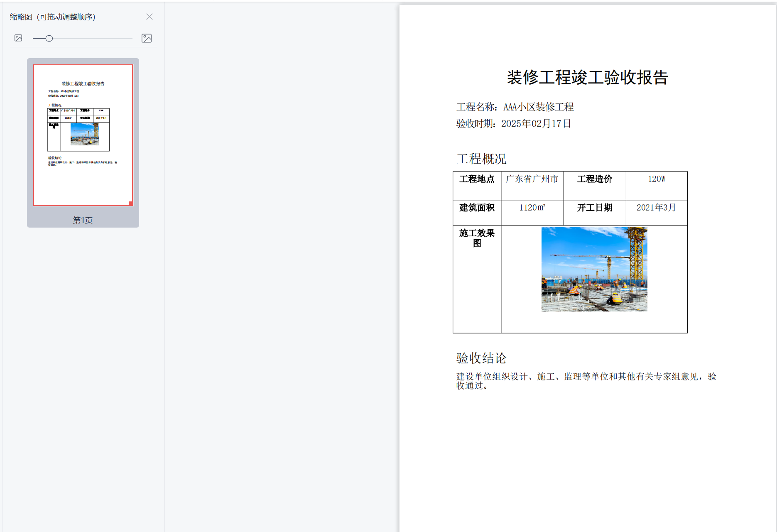Click the small thumbnail size icon

[18, 38]
